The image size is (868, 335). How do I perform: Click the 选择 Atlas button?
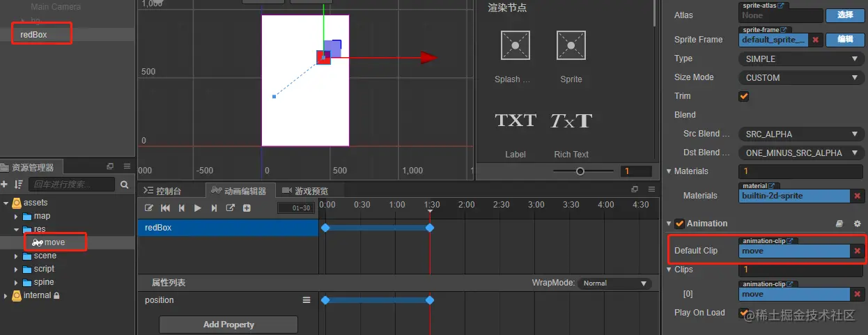[x=845, y=15]
